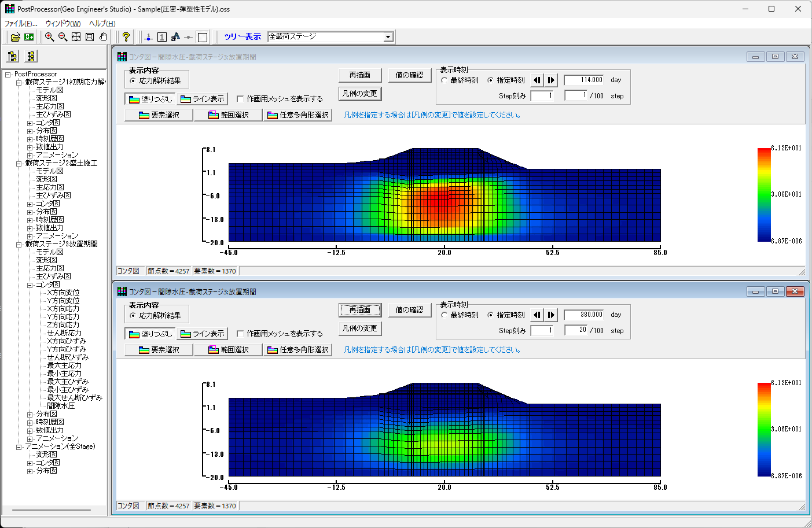The height and width of the screenshot is (528, 812).
Task: Select the pan hand tool
Action: click(x=103, y=37)
